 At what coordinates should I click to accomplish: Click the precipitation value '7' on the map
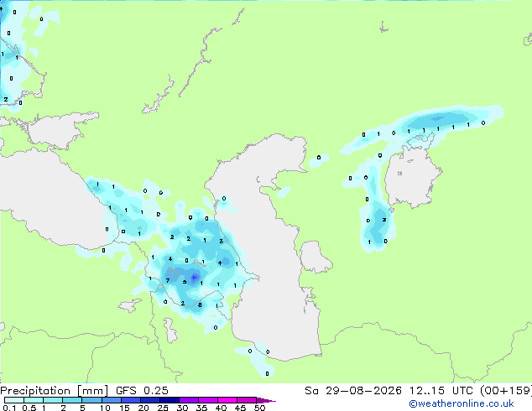168,280
